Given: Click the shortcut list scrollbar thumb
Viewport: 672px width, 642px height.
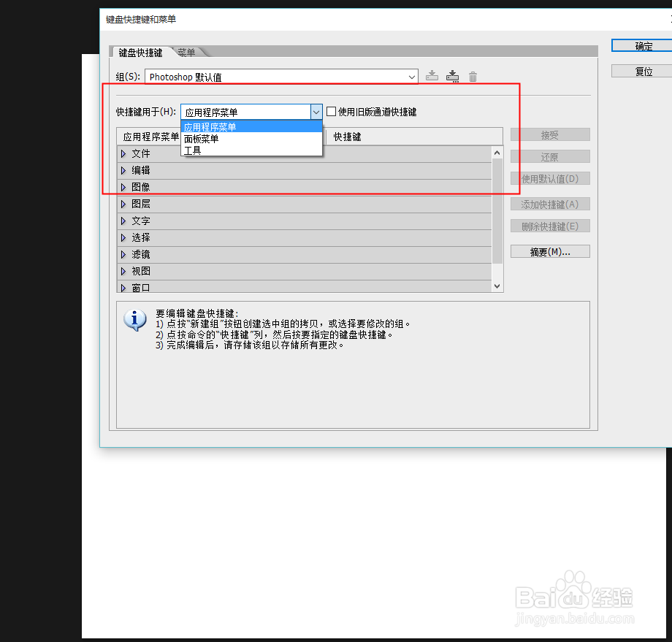Looking at the screenshot, I should (497, 211).
